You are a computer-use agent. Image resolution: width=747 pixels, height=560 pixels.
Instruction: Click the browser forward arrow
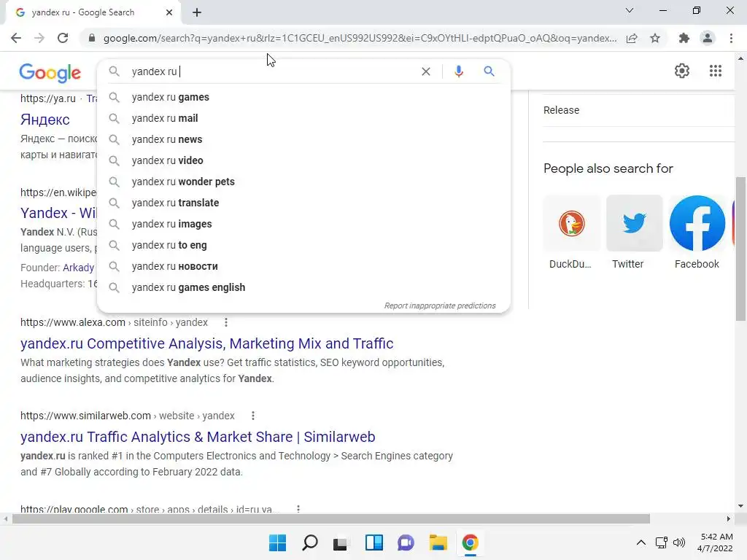click(x=39, y=38)
